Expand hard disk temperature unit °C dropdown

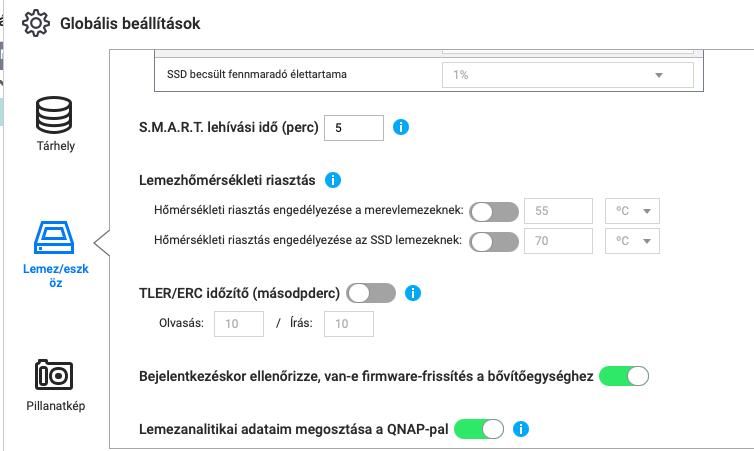coord(634,212)
